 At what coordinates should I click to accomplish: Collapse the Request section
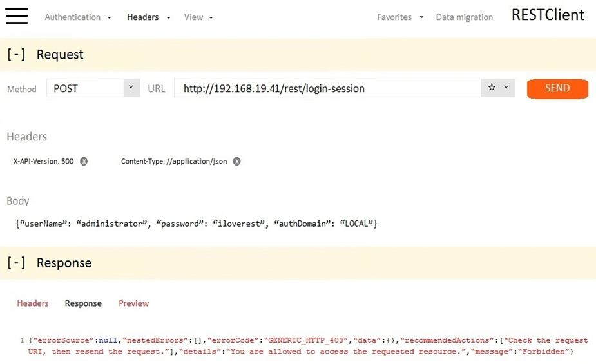click(x=17, y=55)
